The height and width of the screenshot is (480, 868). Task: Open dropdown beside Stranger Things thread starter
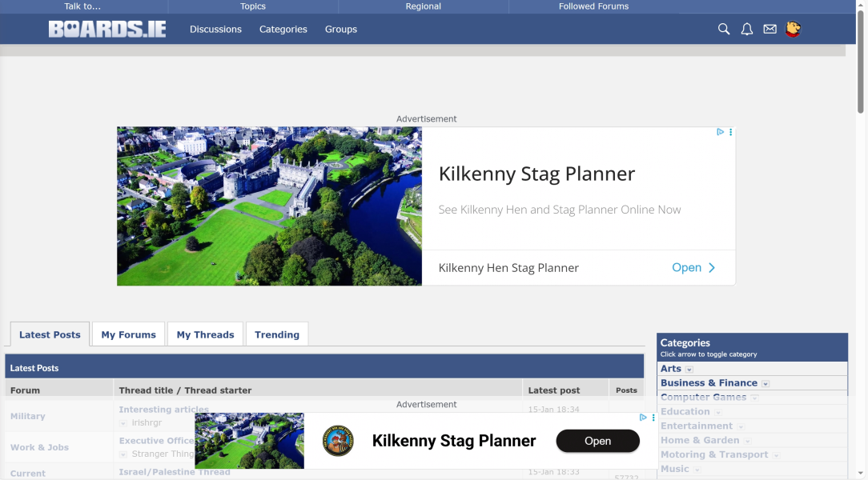click(x=123, y=454)
